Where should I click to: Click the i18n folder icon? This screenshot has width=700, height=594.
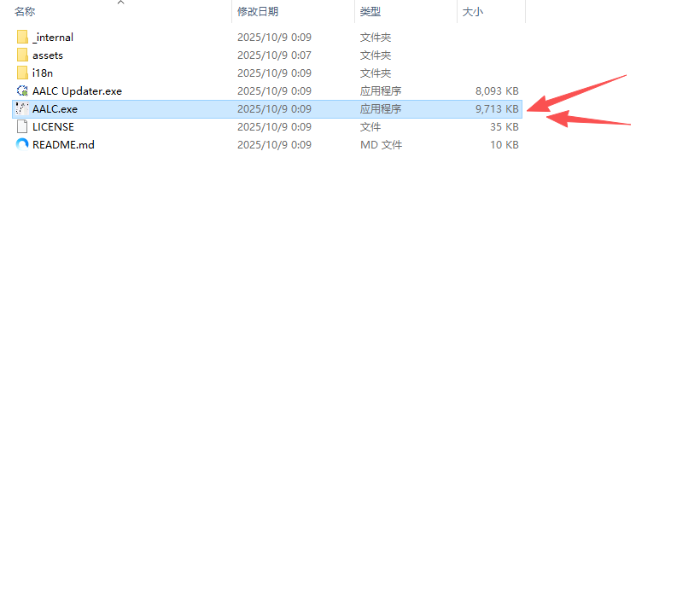coord(22,73)
